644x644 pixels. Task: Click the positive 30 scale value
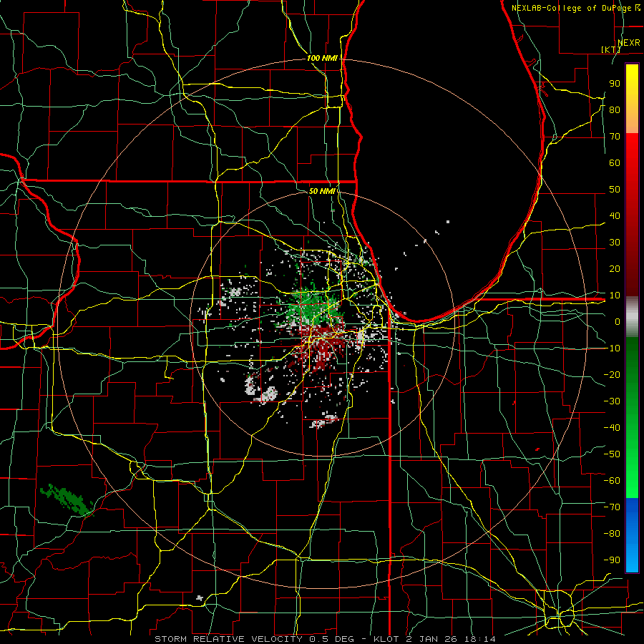(615, 243)
